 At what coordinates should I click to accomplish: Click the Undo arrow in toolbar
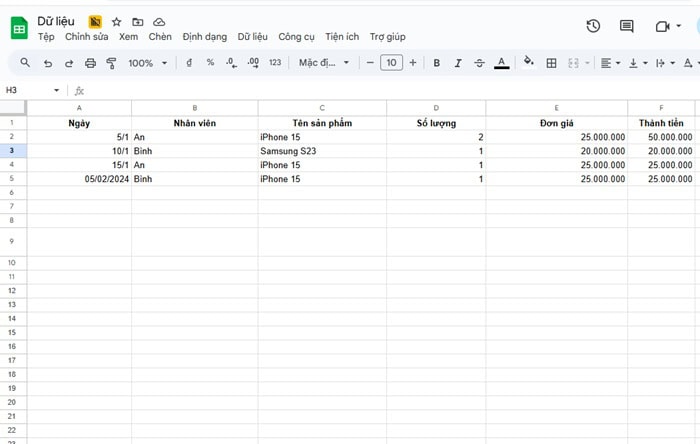point(48,63)
